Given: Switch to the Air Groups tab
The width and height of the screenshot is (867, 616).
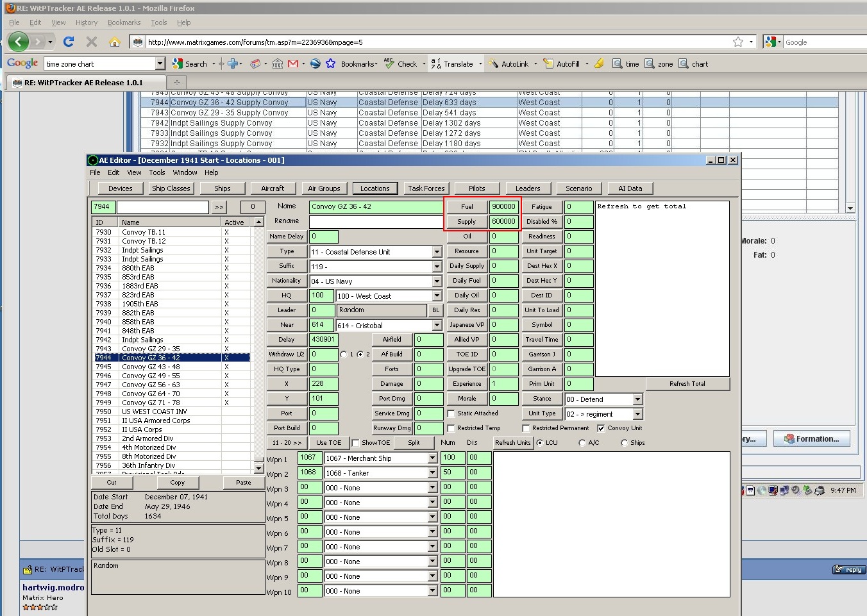Looking at the screenshot, I should 324,188.
